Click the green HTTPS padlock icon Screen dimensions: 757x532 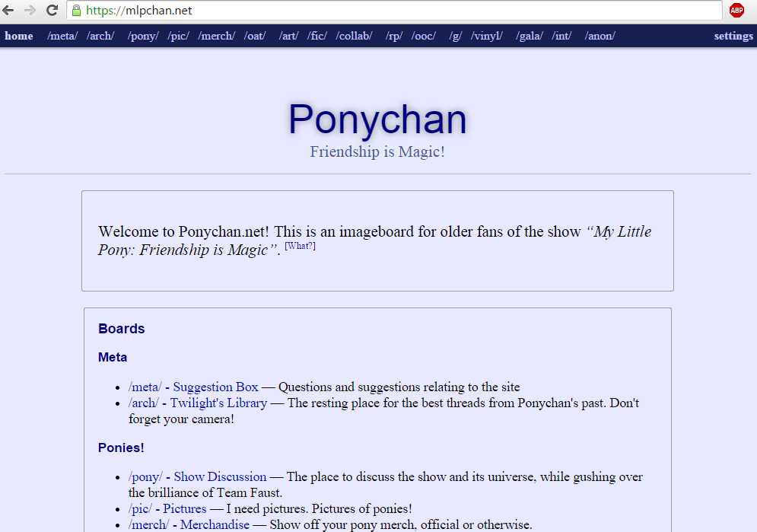point(75,11)
